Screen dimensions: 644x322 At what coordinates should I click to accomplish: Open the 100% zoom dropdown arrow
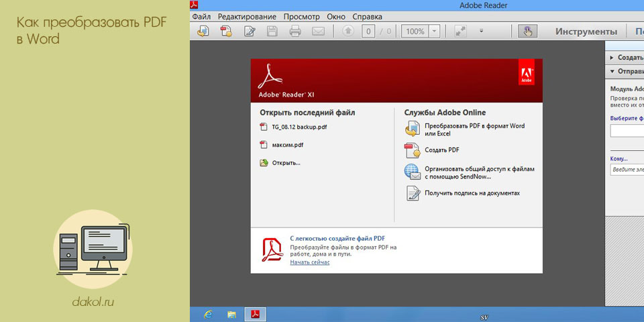click(434, 32)
